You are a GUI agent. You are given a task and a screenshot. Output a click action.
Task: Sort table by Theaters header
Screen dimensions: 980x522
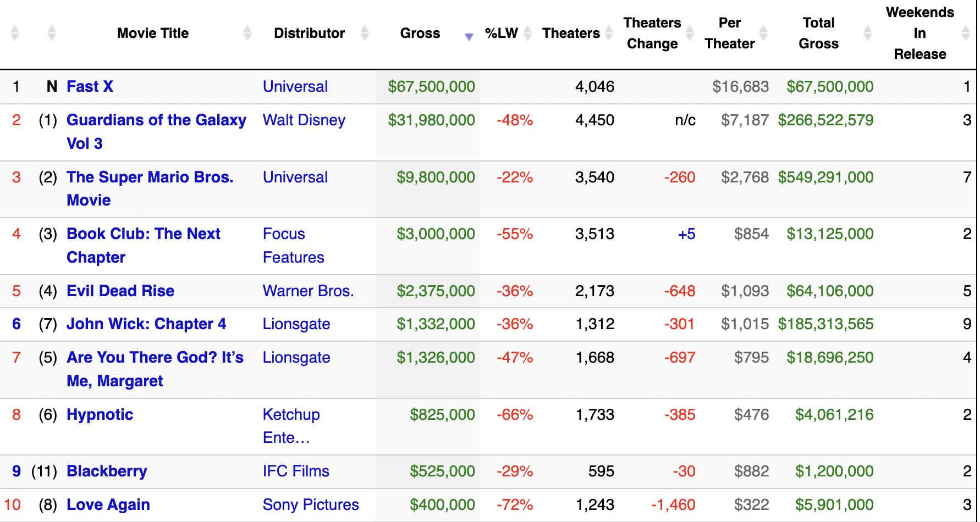(571, 34)
